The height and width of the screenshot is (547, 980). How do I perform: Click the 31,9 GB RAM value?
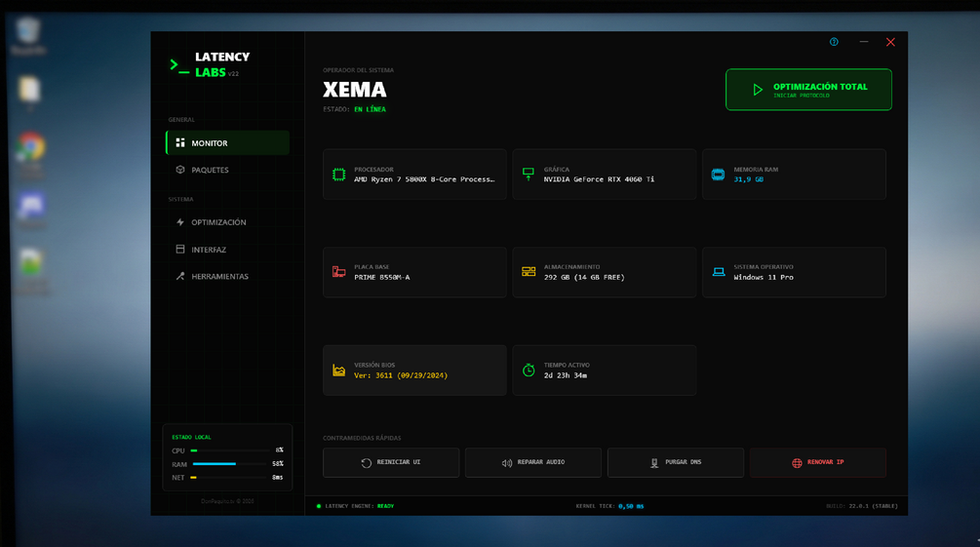748,179
